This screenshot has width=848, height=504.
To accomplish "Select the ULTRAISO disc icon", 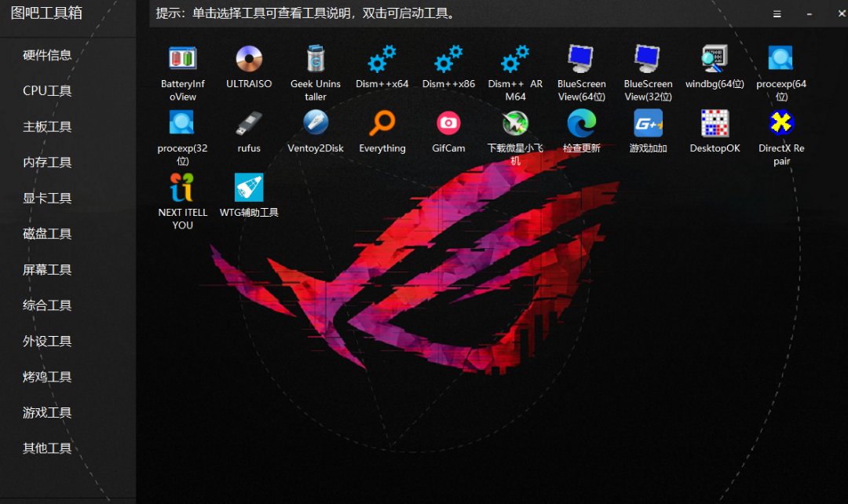I will (249, 59).
